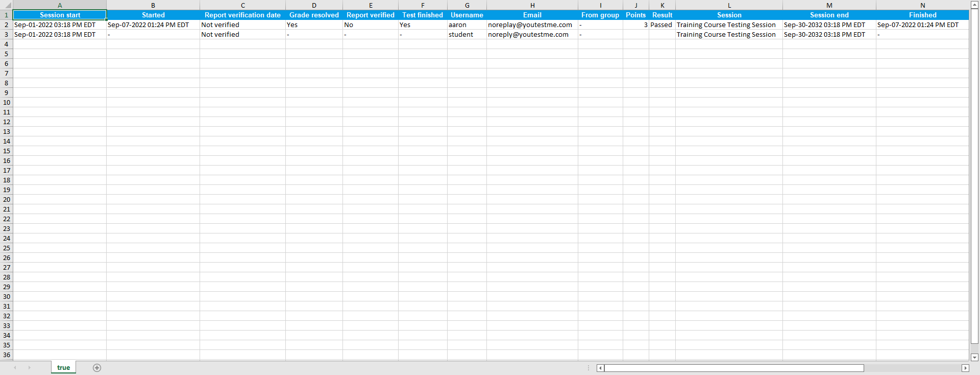Select the Test finished "Yes" cell
This screenshot has width=980, height=375.
pyautogui.click(x=423, y=25)
